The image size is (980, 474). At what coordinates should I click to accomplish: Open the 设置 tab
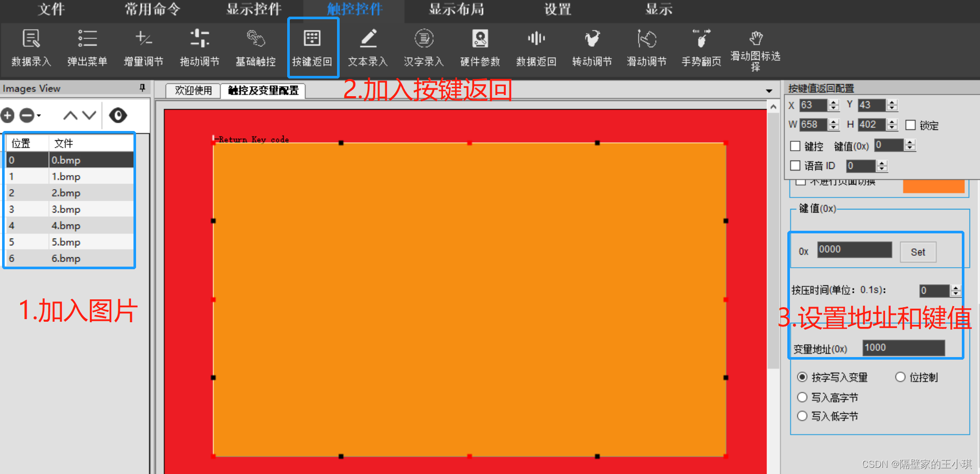point(557,9)
